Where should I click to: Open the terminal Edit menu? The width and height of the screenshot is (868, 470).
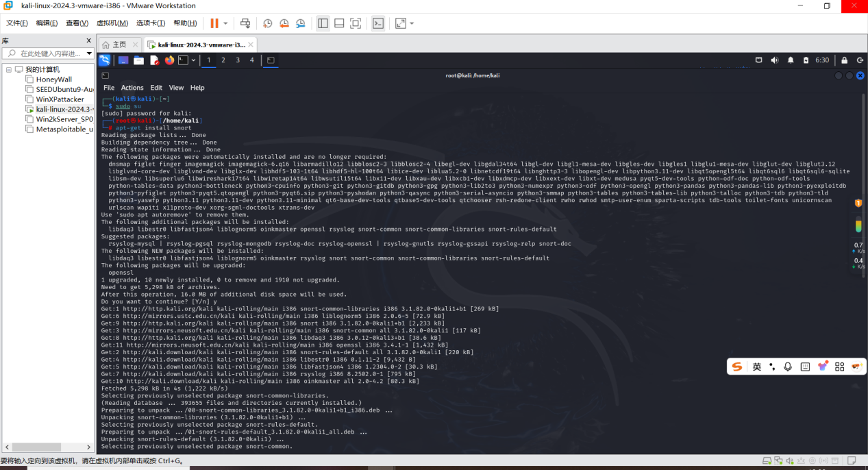pyautogui.click(x=156, y=88)
